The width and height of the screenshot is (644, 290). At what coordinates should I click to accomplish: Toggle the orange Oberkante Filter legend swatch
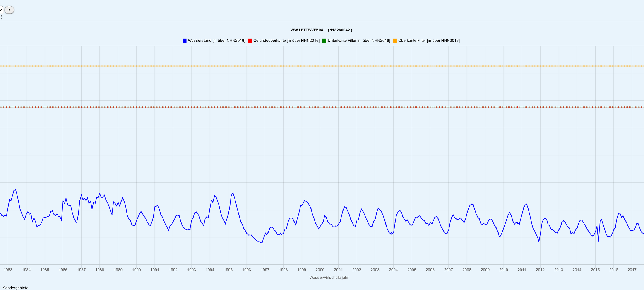[395, 41]
